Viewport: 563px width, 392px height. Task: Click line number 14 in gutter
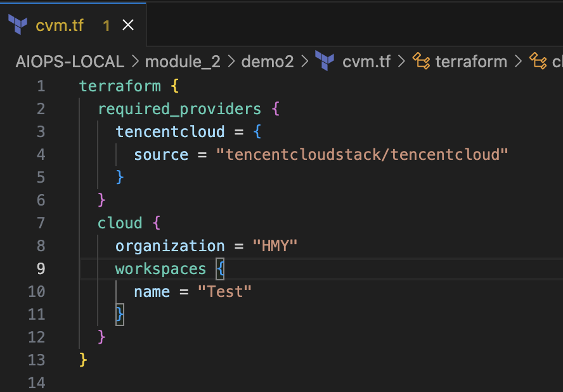[37, 383]
